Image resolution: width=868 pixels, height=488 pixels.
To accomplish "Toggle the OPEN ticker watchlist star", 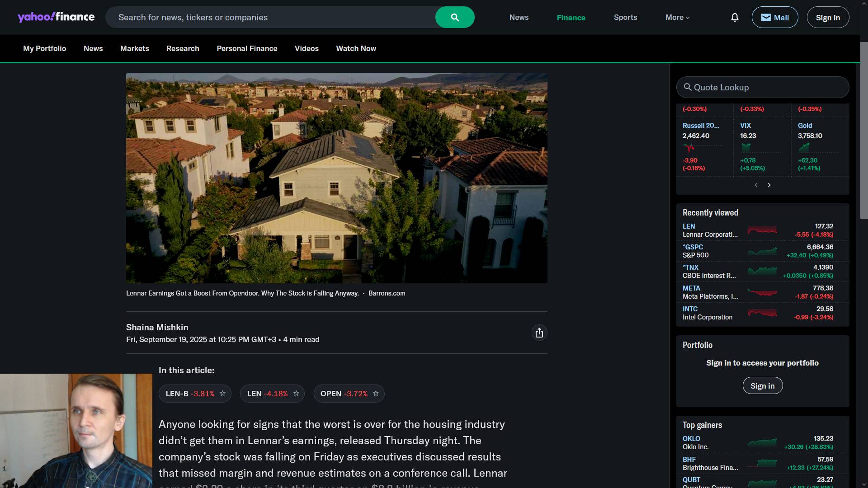I will point(376,394).
